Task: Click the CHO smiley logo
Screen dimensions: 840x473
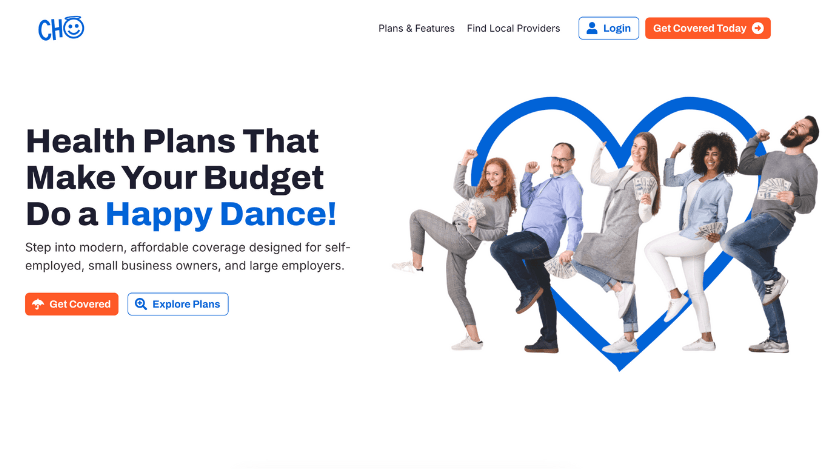Action: (61, 29)
